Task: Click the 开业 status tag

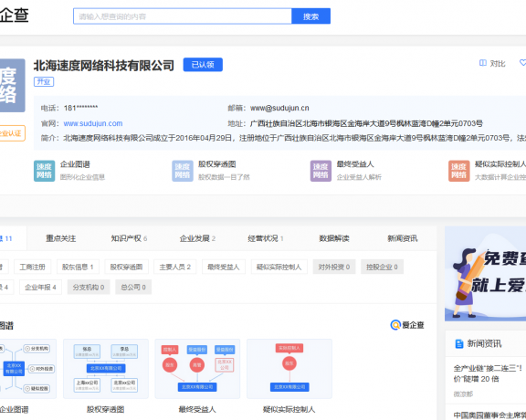Action: [x=44, y=82]
